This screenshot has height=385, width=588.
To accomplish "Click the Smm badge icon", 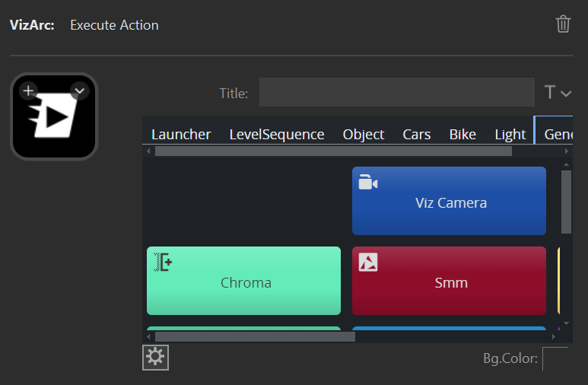I will click(368, 262).
